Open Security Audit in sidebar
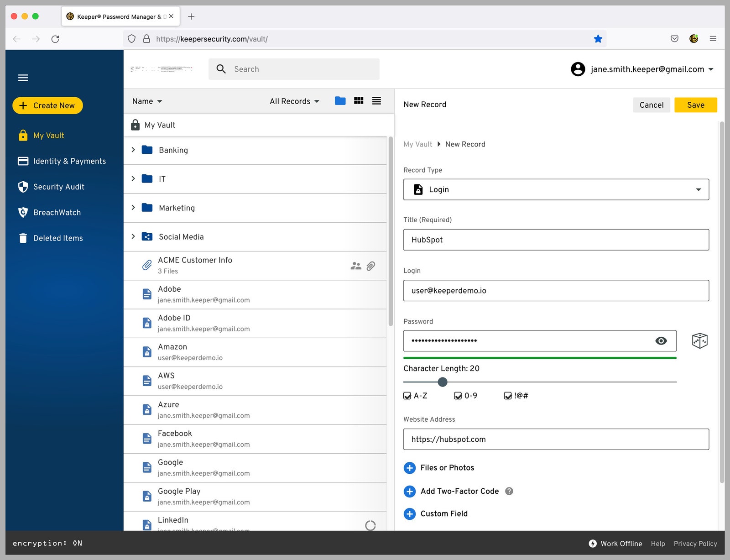The height and width of the screenshot is (560, 730). coord(58,187)
